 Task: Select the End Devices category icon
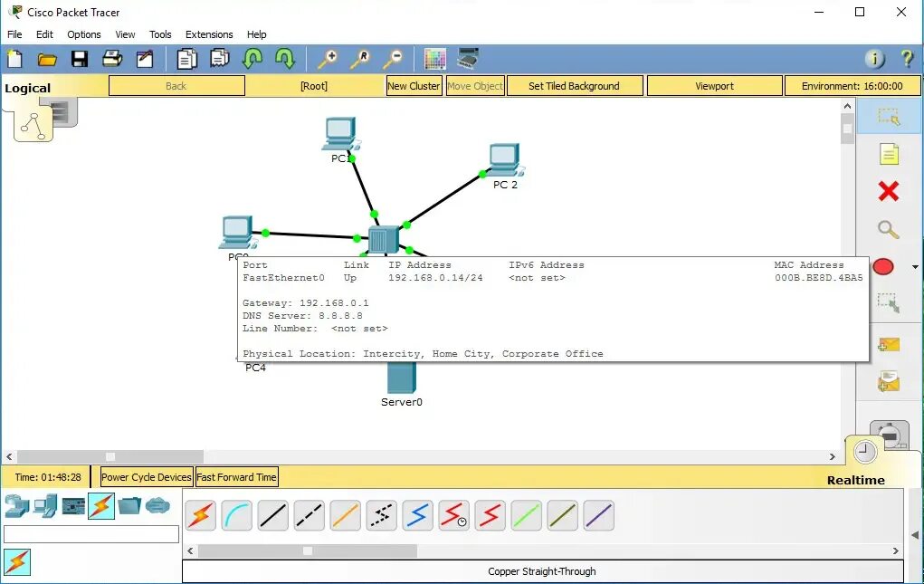pos(45,505)
